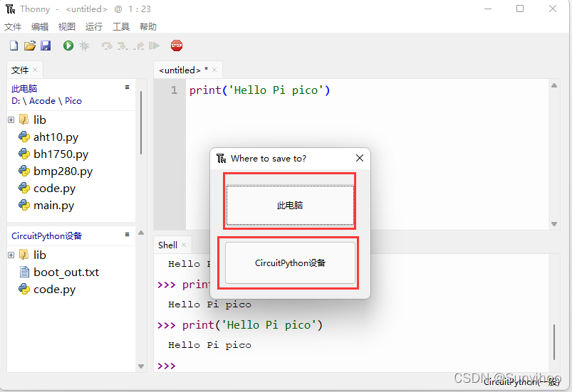Open the 视图 menu
The height and width of the screenshot is (392, 572).
coord(67,26)
